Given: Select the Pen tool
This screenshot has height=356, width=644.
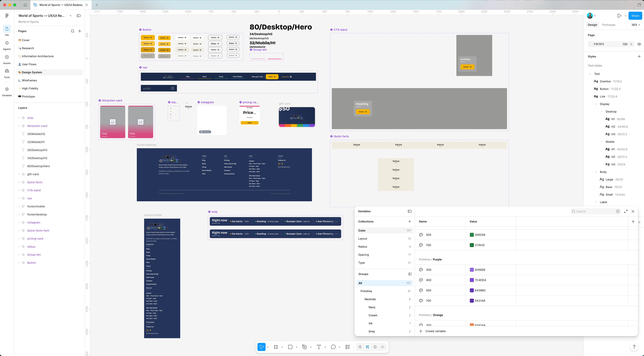Looking at the screenshot, I should click(x=304, y=347).
